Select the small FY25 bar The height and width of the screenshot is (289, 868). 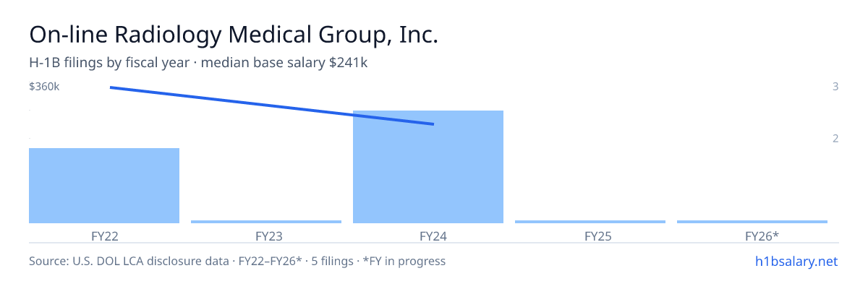590,222
